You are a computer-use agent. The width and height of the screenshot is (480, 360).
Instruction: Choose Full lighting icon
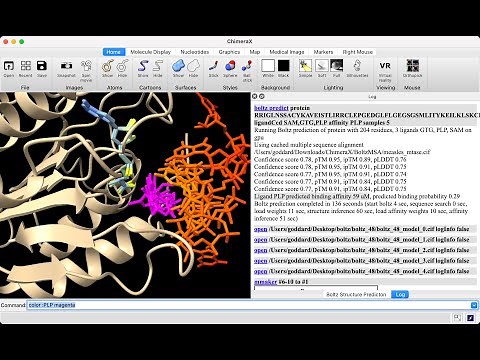point(337,66)
